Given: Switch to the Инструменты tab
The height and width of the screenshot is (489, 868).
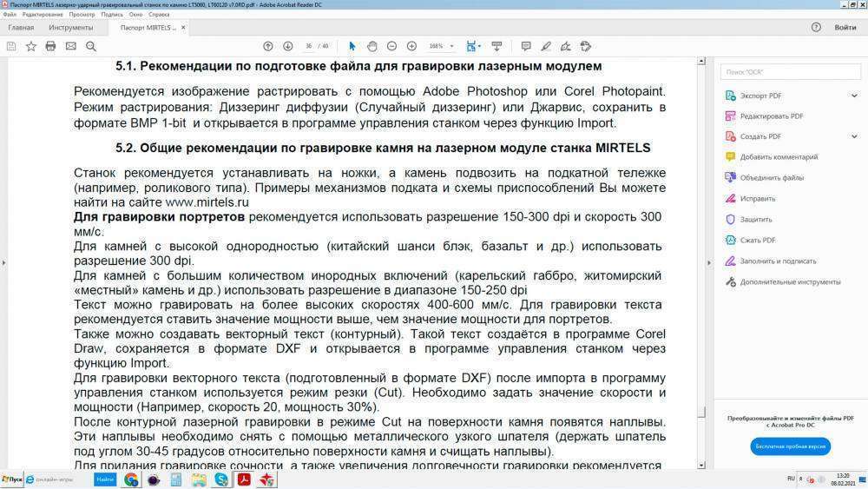Looking at the screenshot, I should [71, 27].
